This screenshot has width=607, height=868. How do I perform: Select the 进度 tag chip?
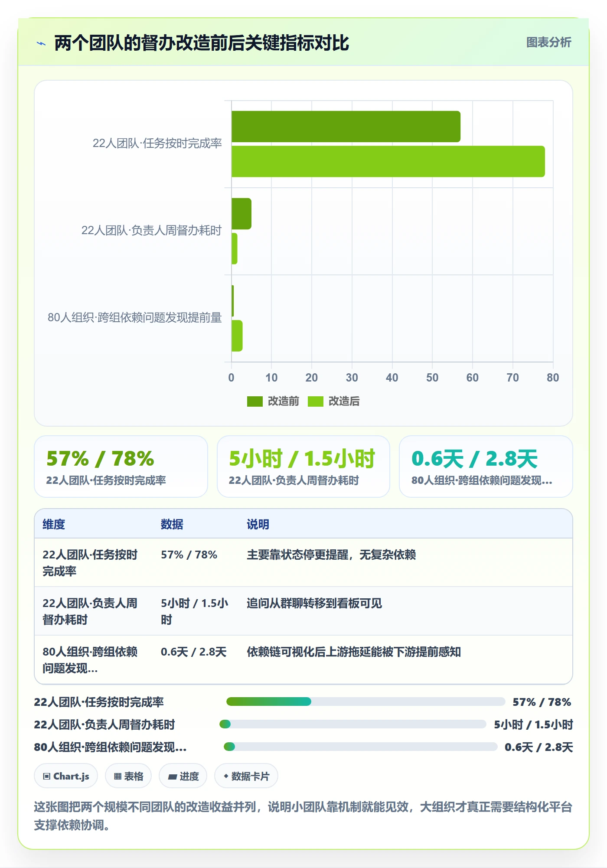tap(183, 776)
